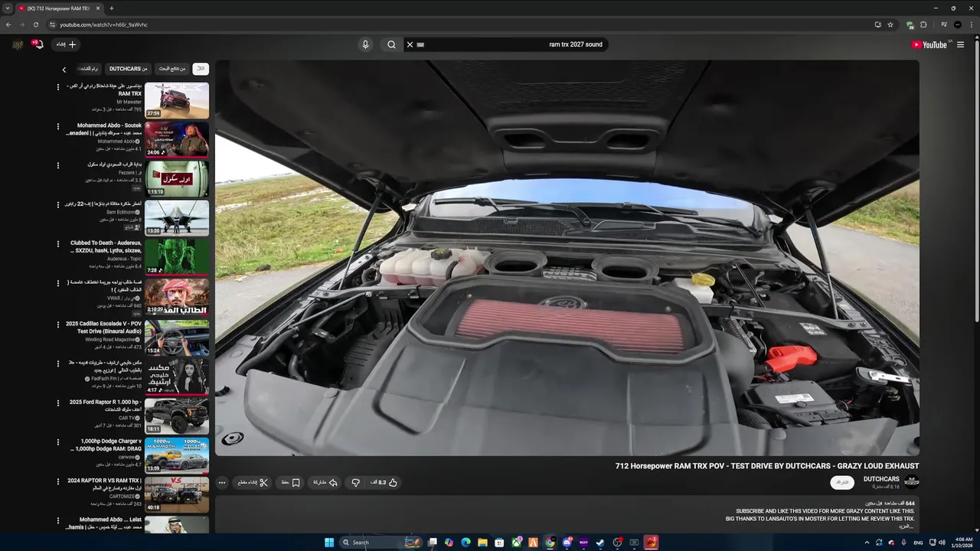Open options menu for RAPTOR R VS RAM TRX

(57, 481)
